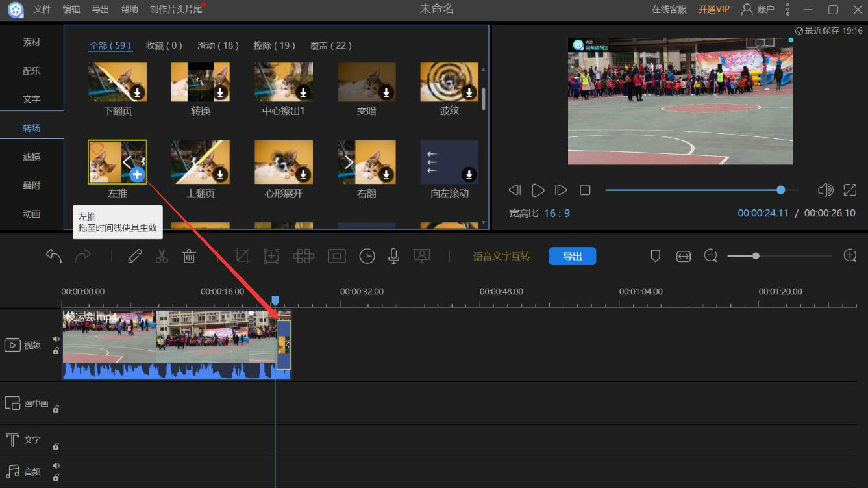The width and height of the screenshot is (868, 488).
Task: Switch to the 素材 sidebar tab
Action: (x=32, y=42)
